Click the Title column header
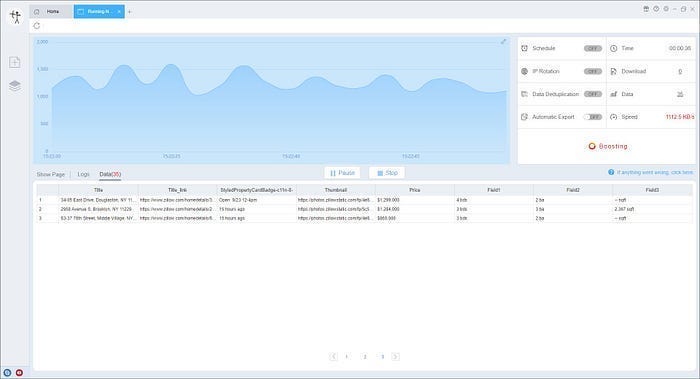The width and height of the screenshot is (700, 379). (x=98, y=190)
